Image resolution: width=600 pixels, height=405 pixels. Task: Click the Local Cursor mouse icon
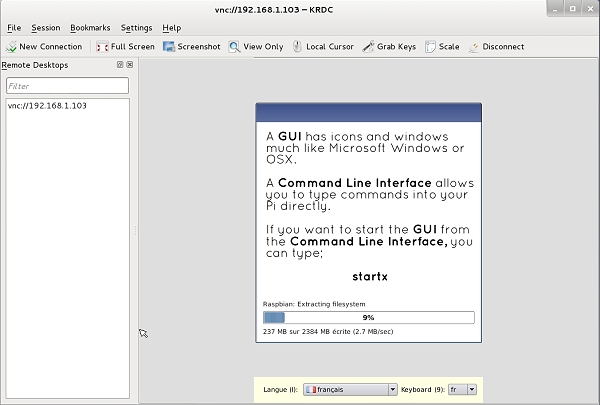[297, 47]
